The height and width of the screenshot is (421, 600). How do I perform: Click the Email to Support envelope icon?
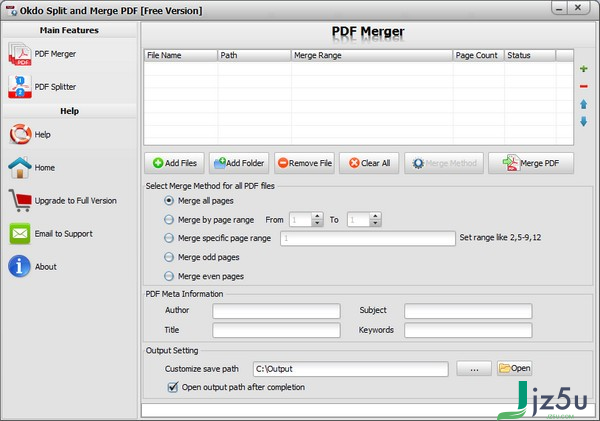[20, 233]
